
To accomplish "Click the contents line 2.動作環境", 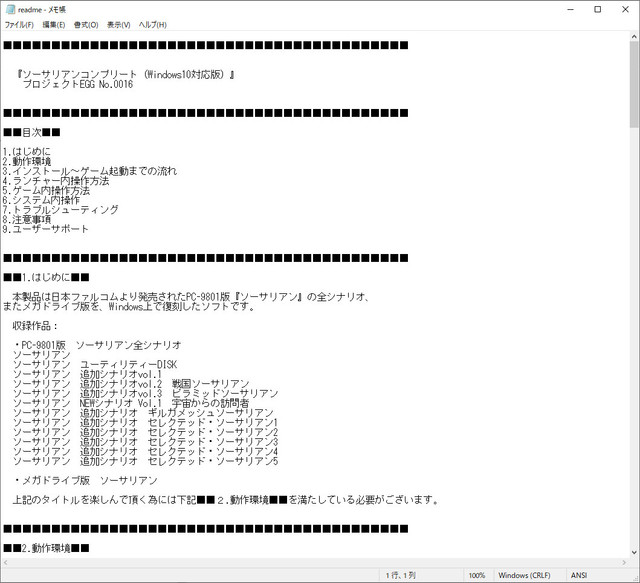I will pos(27,161).
